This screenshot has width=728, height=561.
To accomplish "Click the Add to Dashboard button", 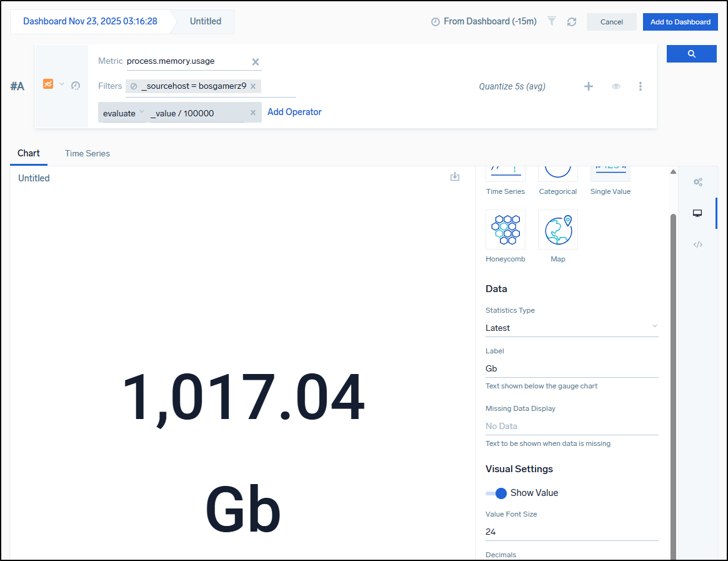I will coord(680,22).
